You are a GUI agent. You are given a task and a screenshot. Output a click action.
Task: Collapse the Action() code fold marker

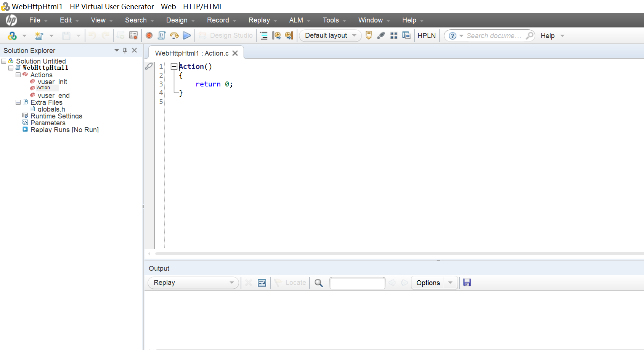click(174, 67)
